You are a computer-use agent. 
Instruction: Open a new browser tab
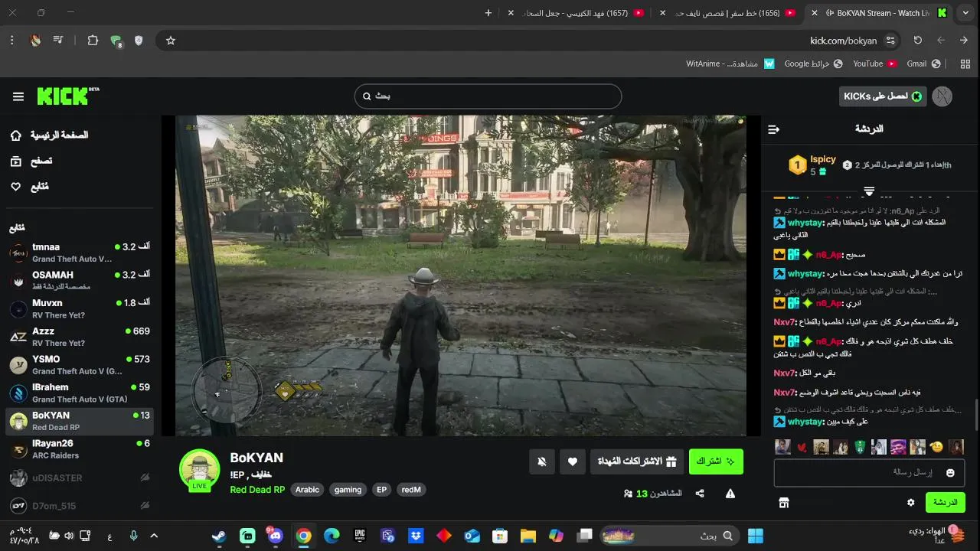point(488,13)
